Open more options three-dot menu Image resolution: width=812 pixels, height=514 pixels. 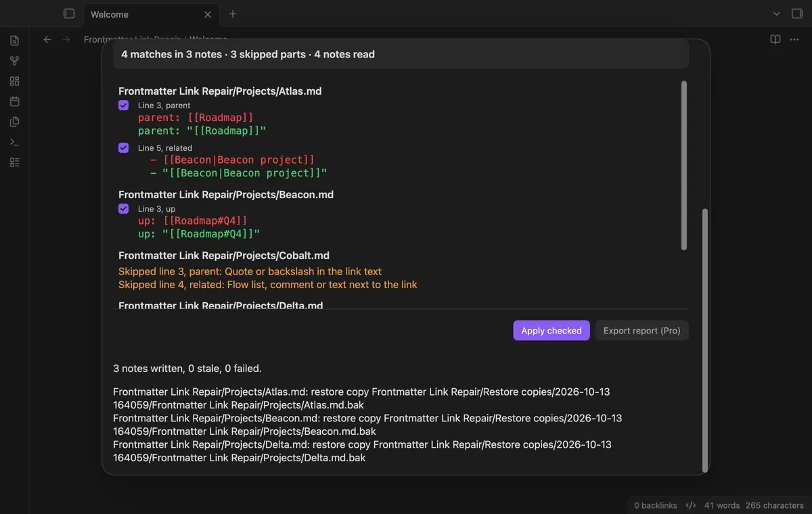[x=794, y=40]
